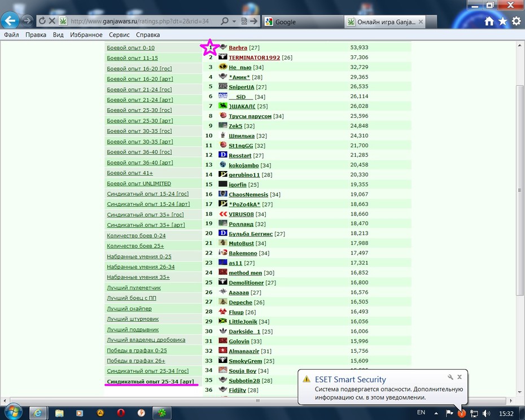Open player profile SniperUA
Screen dimensions: 525x420
[x=242, y=87]
